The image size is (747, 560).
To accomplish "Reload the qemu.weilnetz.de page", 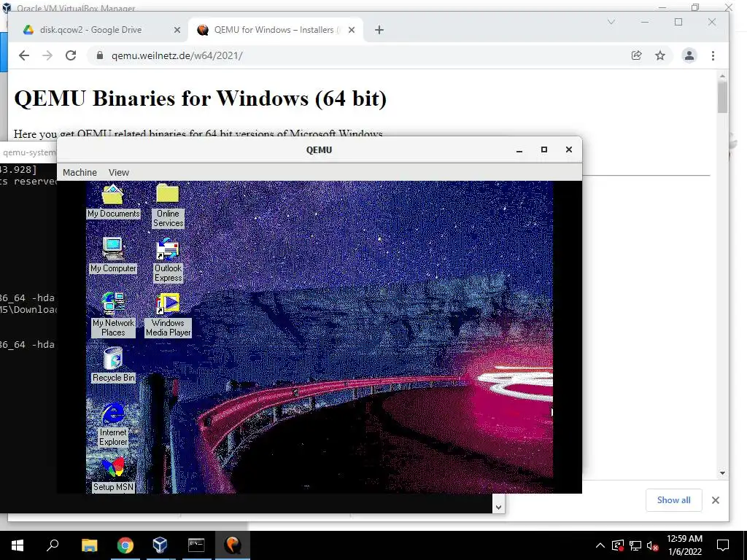I will click(71, 55).
